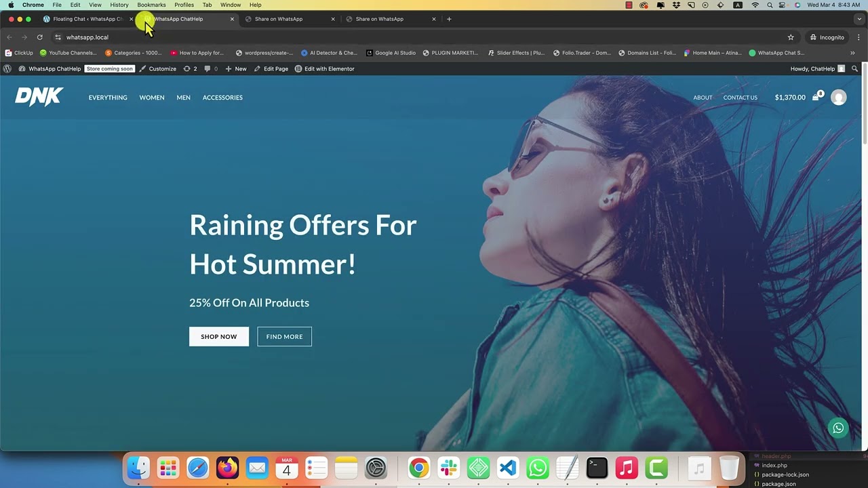868x488 pixels.
Task: Open the View menu
Action: [x=95, y=5]
